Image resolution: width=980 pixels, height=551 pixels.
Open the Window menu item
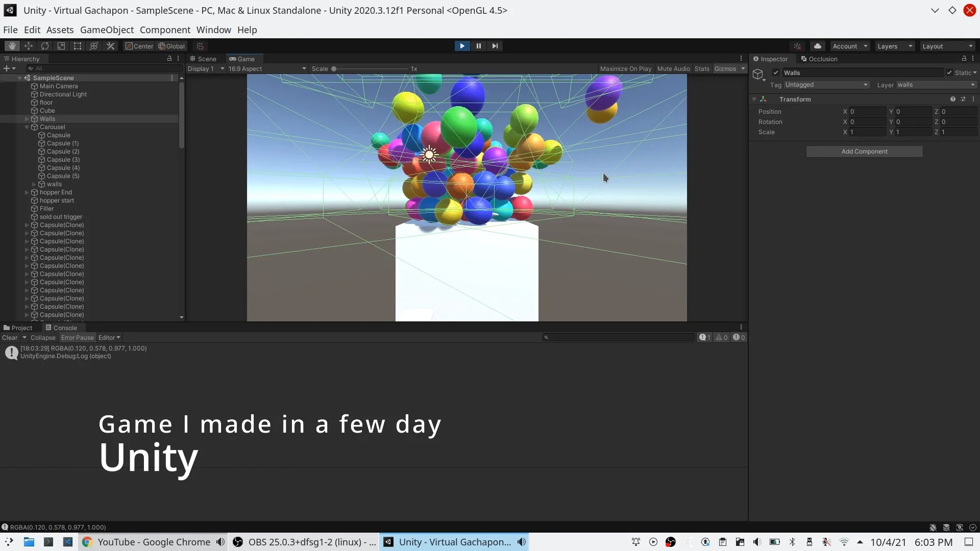click(x=214, y=30)
